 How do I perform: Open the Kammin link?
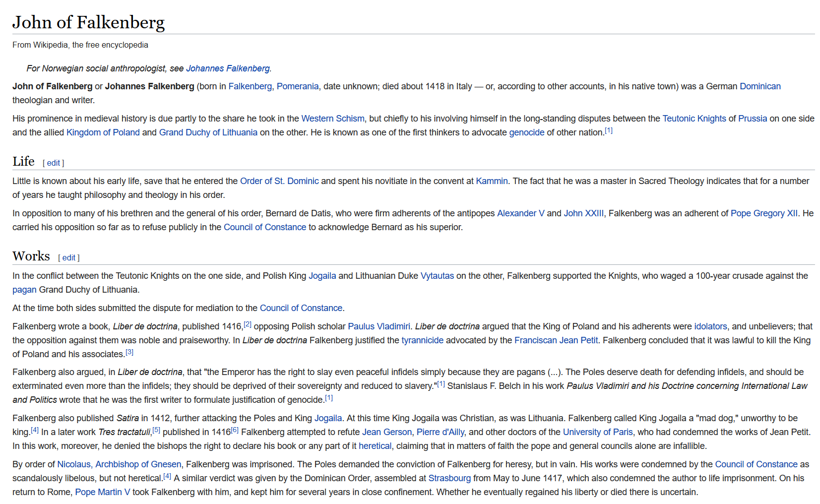pyautogui.click(x=492, y=181)
